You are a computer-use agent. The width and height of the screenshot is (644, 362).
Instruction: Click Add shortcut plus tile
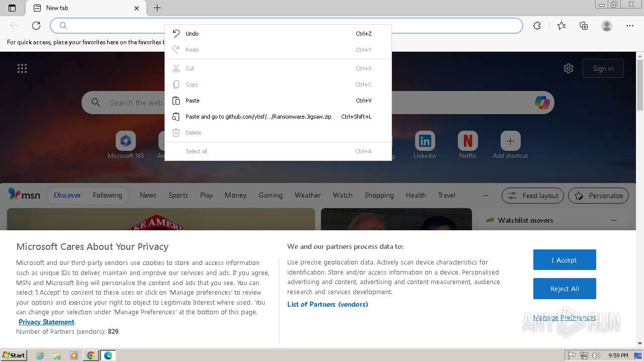tap(510, 145)
